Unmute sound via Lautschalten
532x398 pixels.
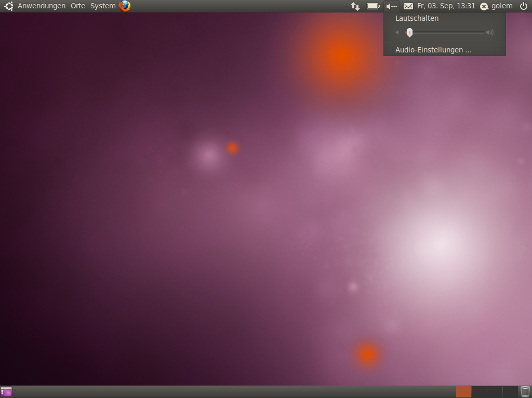tap(417, 18)
